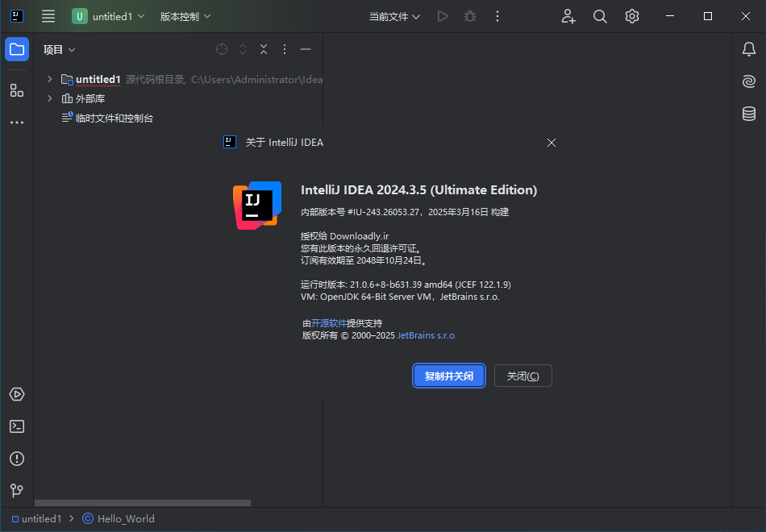
Task: Click the Select Opened File crosshair icon
Action: (222, 49)
